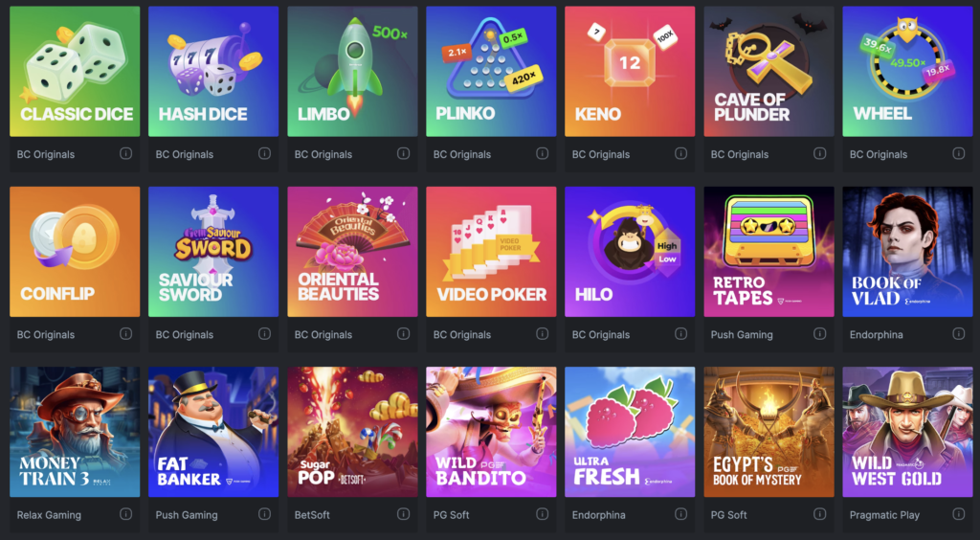980x540 pixels.
Task: Launch the Money Train 3 game
Action: (x=75, y=432)
